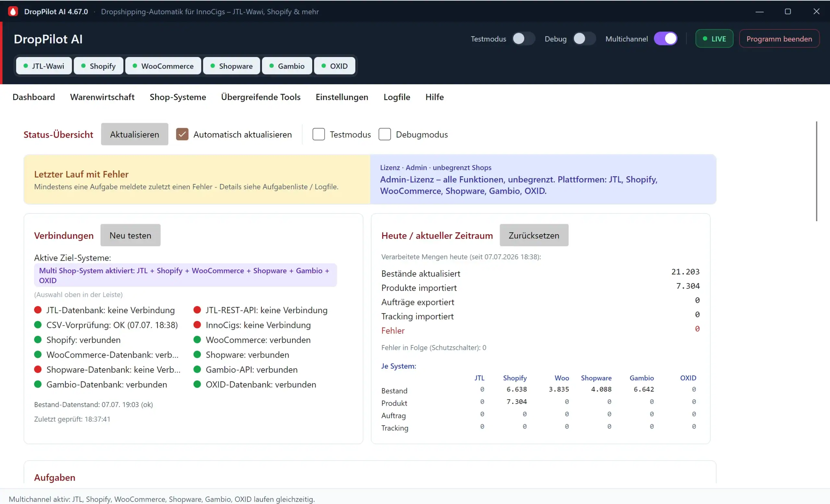The height and width of the screenshot is (504, 830).
Task: Click the red dot beside JTL-REST-API entry
Action: (x=197, y=310)
